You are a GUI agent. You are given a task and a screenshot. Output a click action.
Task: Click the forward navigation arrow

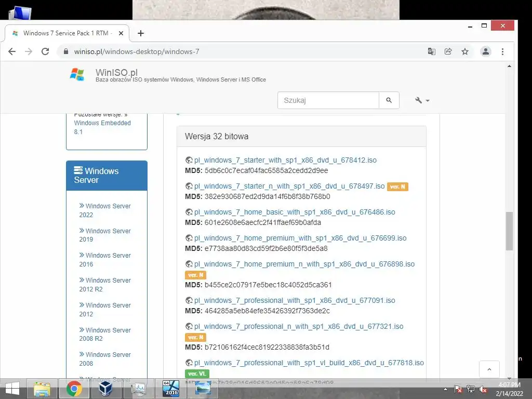(29, 51)
